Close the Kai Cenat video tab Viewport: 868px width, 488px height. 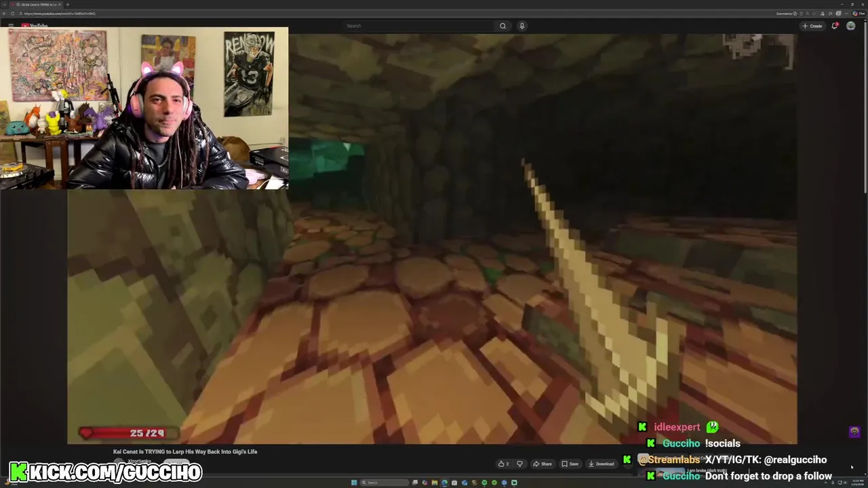(x=59, y=5)
